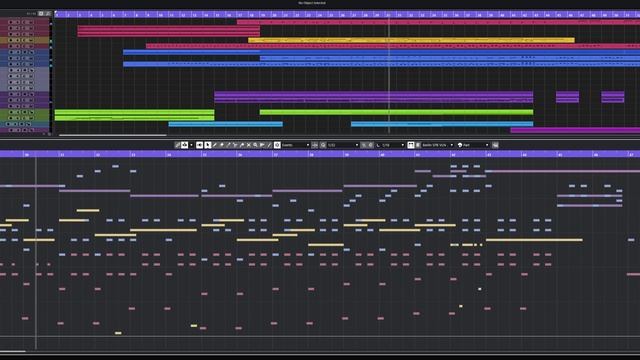Click bar 40 on the Key Editor ruler

point(382,155)
